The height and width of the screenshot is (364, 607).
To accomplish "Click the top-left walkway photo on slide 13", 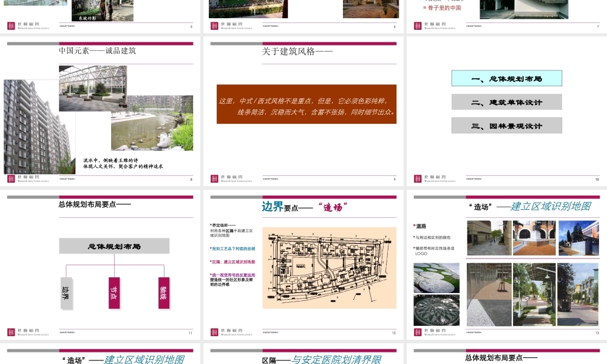I will click(489, 238).
